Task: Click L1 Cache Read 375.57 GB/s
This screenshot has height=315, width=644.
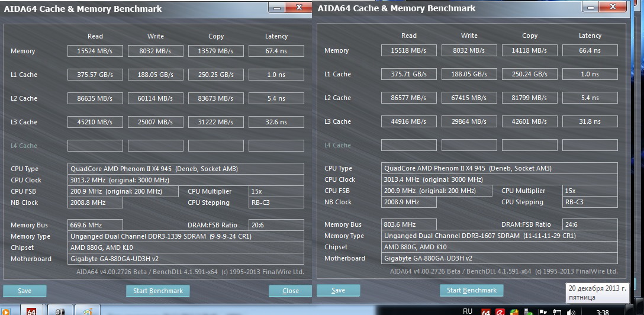Action: coord(95,75)
